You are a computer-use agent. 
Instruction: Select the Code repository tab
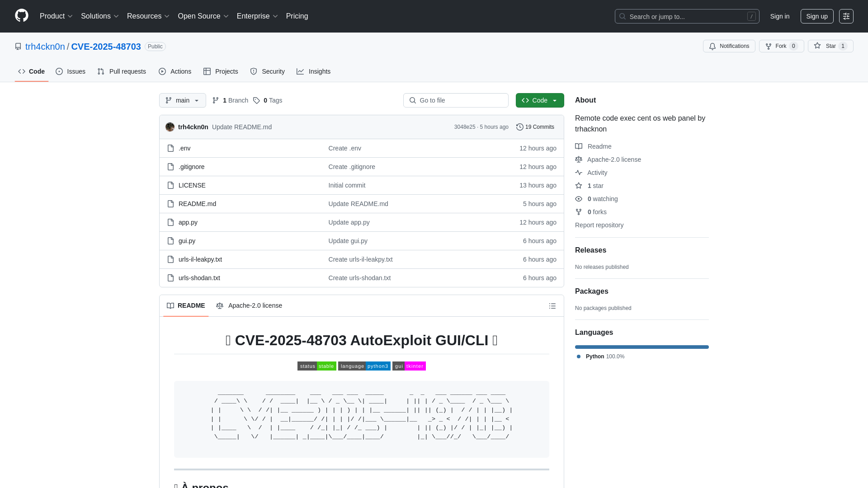tap(32, 71)
